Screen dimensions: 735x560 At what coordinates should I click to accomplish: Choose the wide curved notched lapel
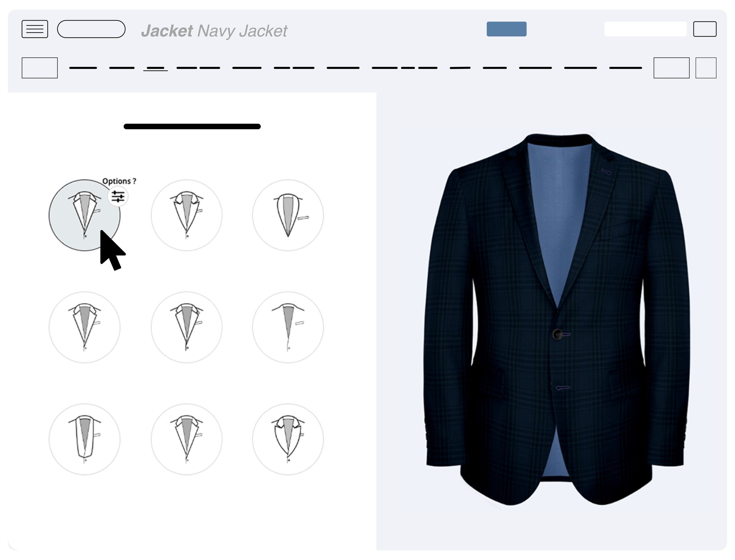click(x=288, y=439)
